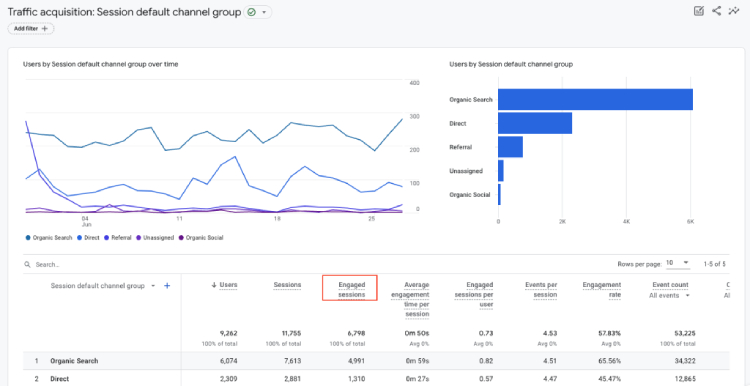
Task: Click the sort arrow on Users column
Action: (214, 285)
